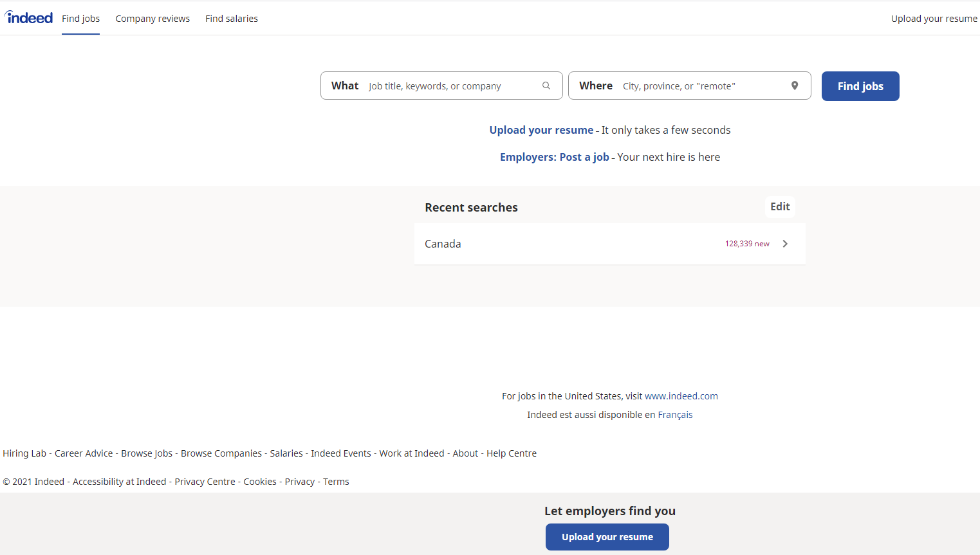
Task: Focus the Where city or province field
Action: [701, 86]
